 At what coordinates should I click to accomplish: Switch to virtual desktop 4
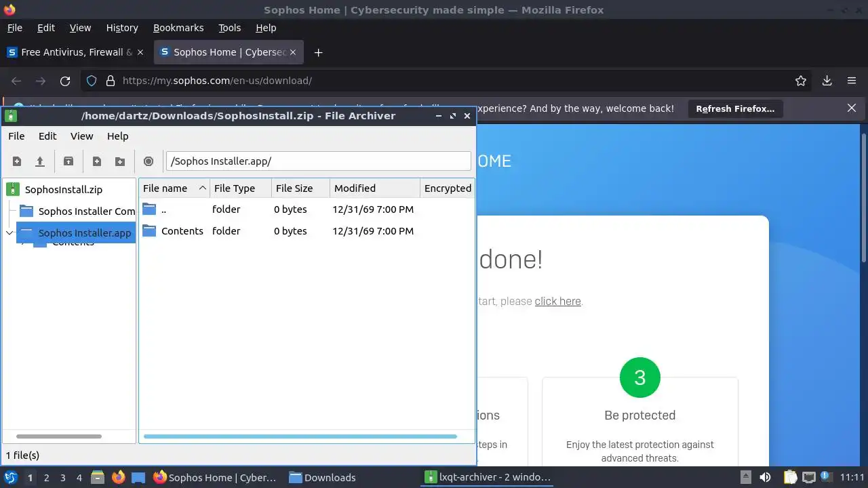point(79,478)
